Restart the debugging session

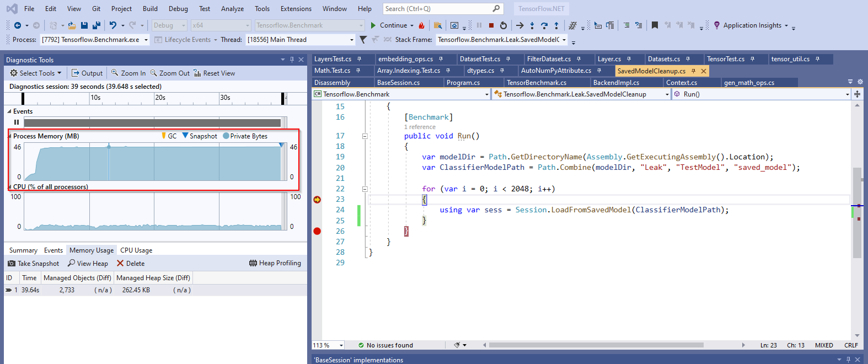503,25
